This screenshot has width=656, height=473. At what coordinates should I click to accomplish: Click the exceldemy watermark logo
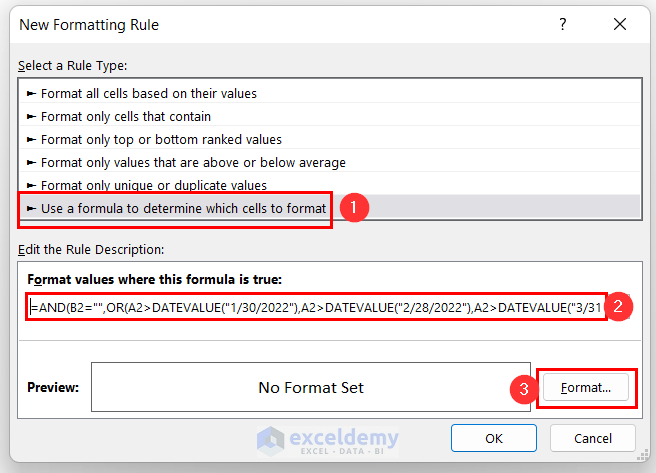[327, 440]
